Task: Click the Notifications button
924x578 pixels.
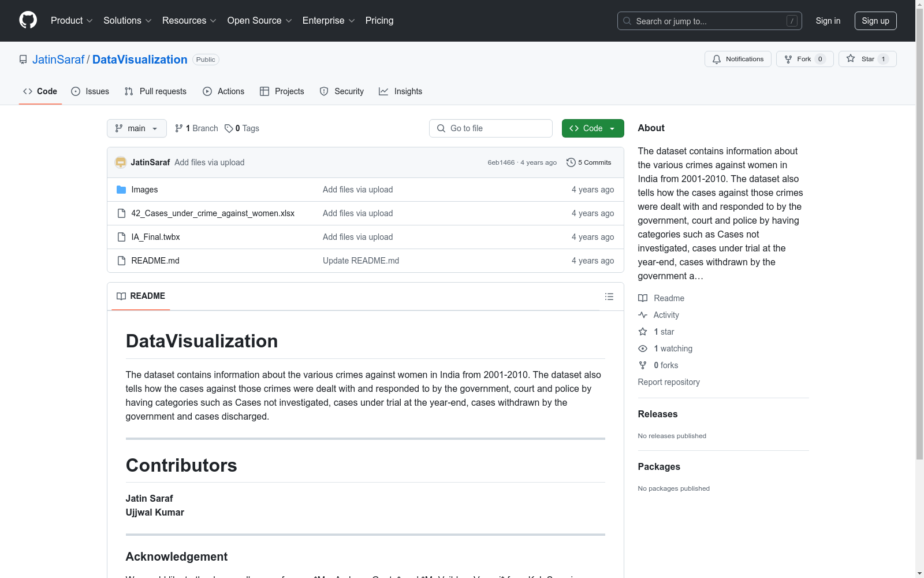Action: pos(738,59)
